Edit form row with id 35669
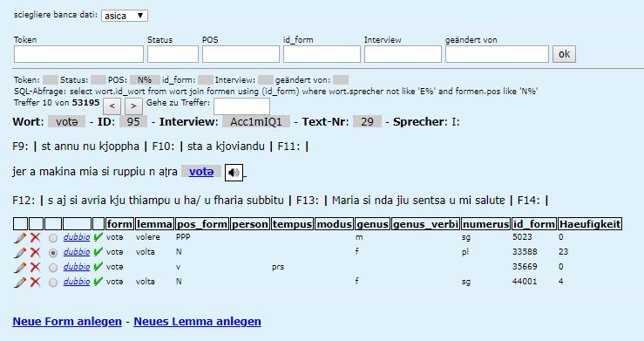 point(20,267)
